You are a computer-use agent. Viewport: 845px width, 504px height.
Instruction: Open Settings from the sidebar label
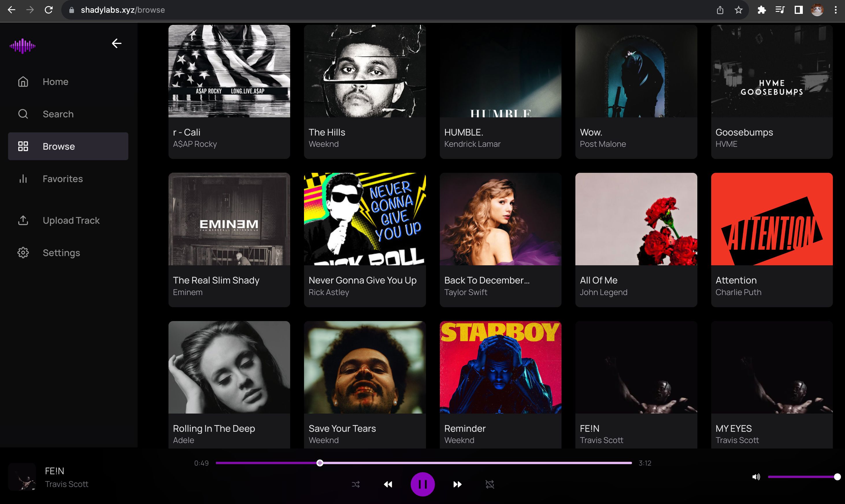[x=62, y=253]
